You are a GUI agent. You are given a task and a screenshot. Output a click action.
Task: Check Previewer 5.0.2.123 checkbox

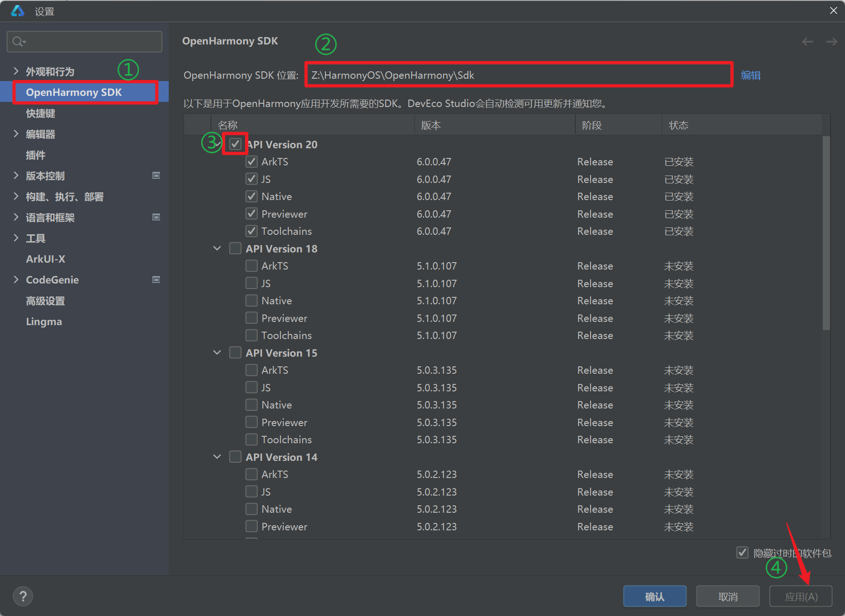pyautogui.click(x=251, y=526)
